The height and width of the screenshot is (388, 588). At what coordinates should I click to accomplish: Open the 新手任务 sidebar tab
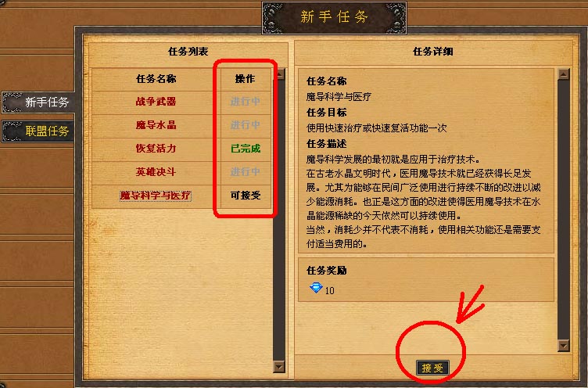point(38,102)
